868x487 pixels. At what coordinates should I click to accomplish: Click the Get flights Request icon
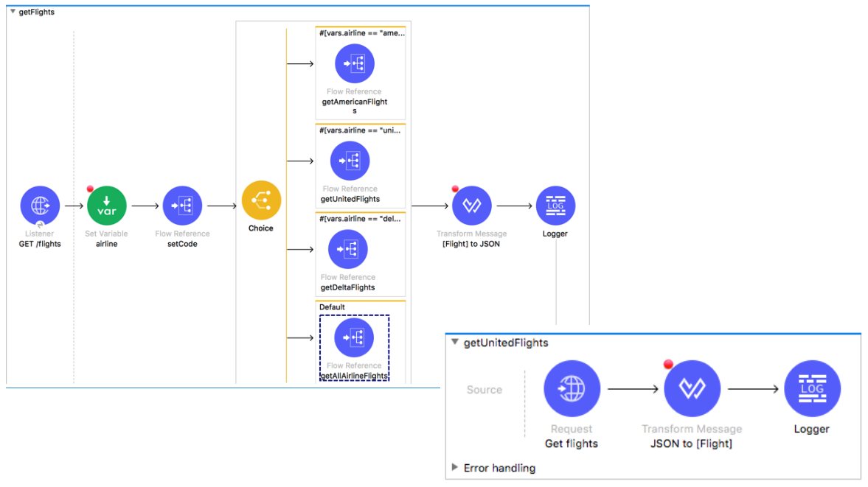[572, 388]
